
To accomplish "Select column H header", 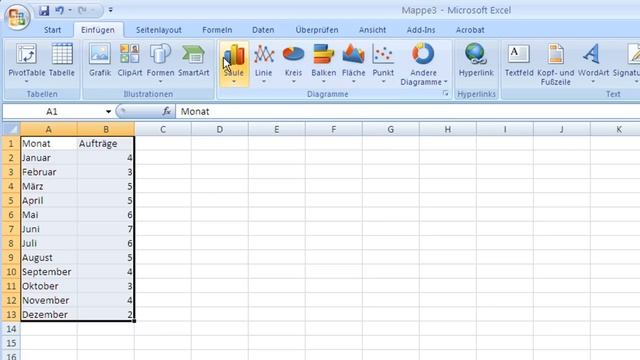I will [448, 129].
